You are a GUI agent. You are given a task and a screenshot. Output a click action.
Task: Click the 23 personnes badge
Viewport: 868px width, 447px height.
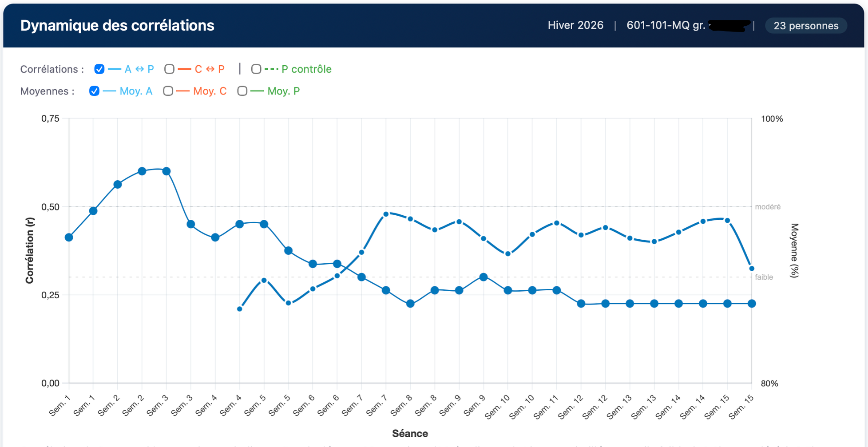pos(806,26)
